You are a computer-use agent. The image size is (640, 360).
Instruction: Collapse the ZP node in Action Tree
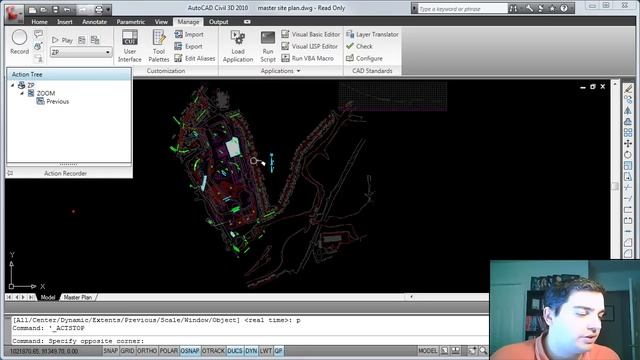click(x=13, y=85)
